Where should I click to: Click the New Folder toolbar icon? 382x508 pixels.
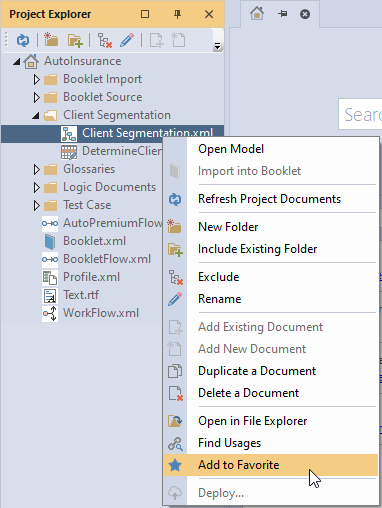point(51,40)
